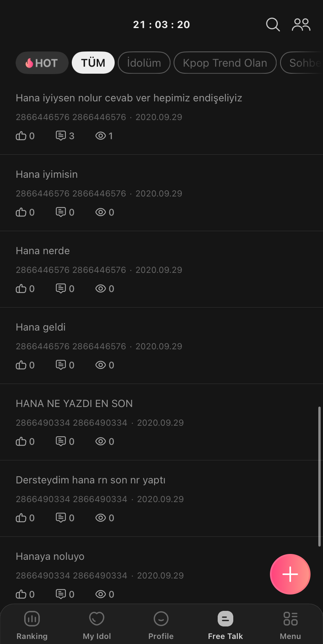The image size is (323, 644).
Task: Tap the pink plus new post button
Action: click(290, 574)
